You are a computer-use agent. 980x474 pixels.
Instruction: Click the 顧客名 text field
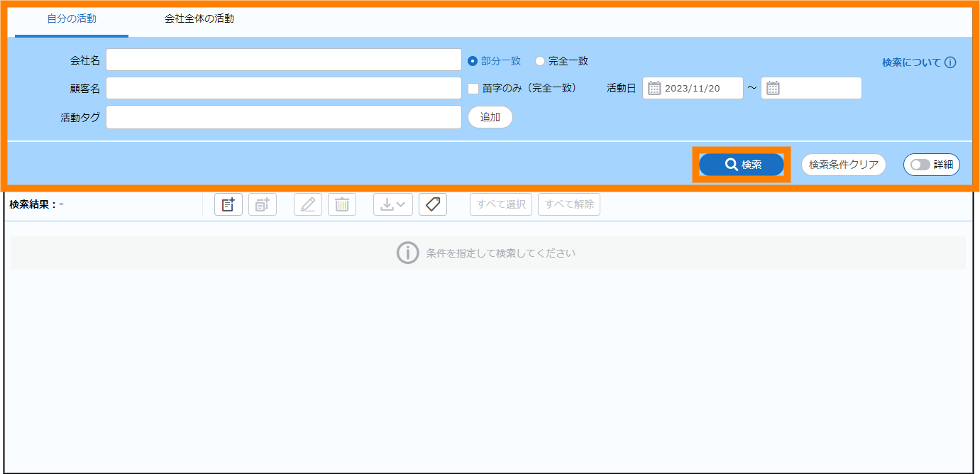coord(284,89)
